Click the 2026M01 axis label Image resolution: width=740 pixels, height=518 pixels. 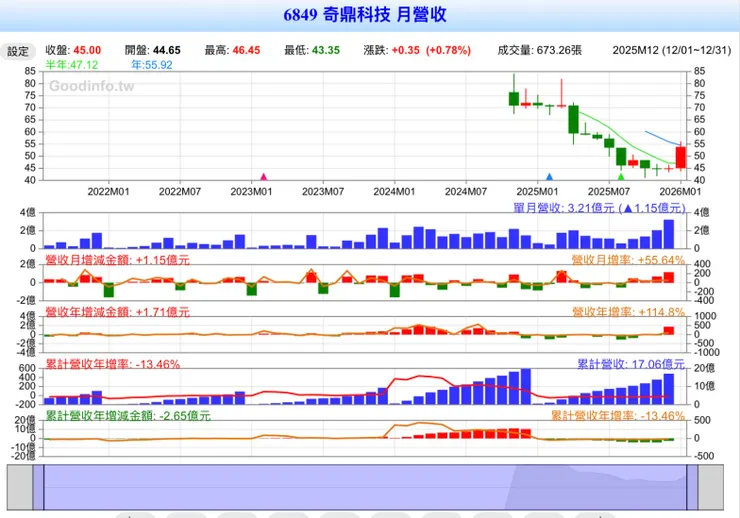(x=680, y=192)
